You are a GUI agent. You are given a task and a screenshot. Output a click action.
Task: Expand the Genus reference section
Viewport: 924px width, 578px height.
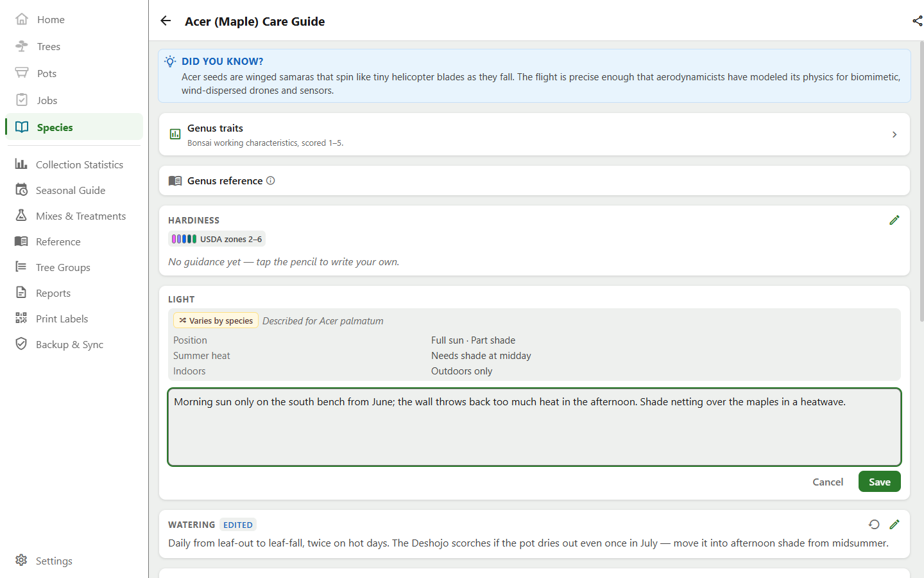click(x=535, y=180)
